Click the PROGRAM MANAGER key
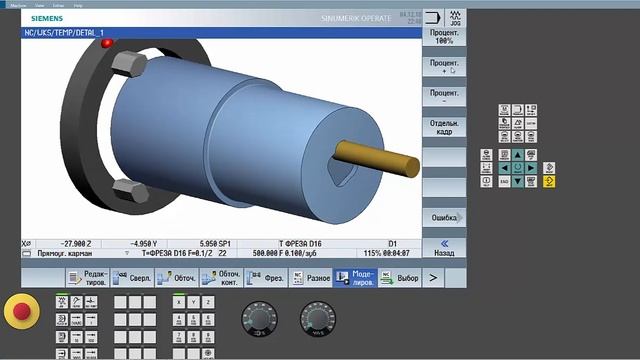The height and width of the screenshot is (360, 640). tap(504, 123)
